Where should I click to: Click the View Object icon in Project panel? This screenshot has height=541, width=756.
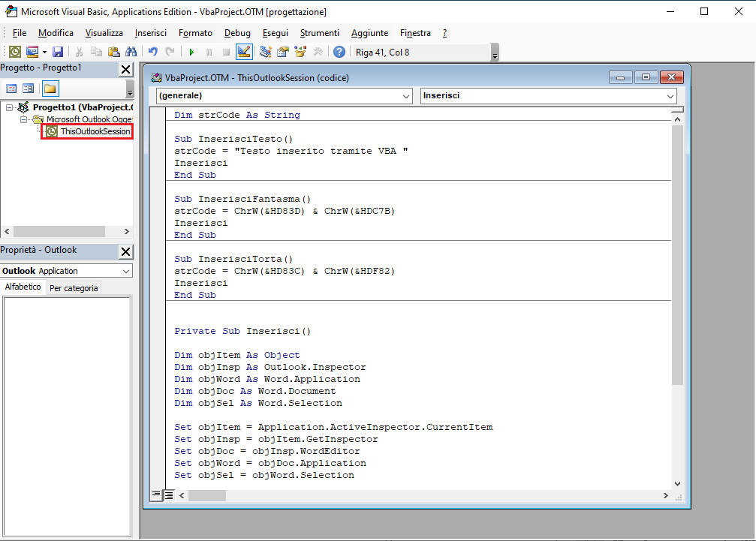(29, 89)
